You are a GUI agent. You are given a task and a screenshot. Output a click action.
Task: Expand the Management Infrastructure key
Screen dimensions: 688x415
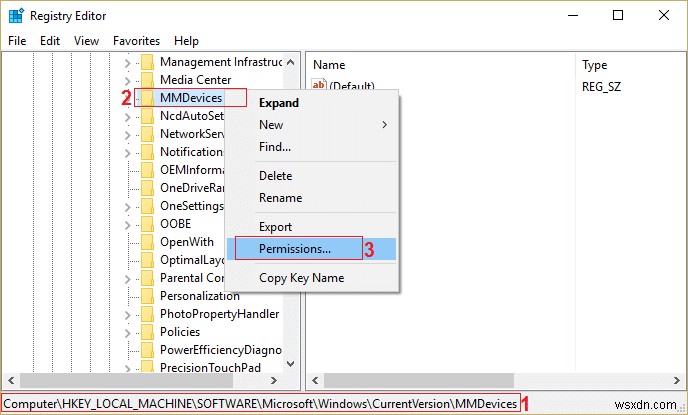click(127, 63)
